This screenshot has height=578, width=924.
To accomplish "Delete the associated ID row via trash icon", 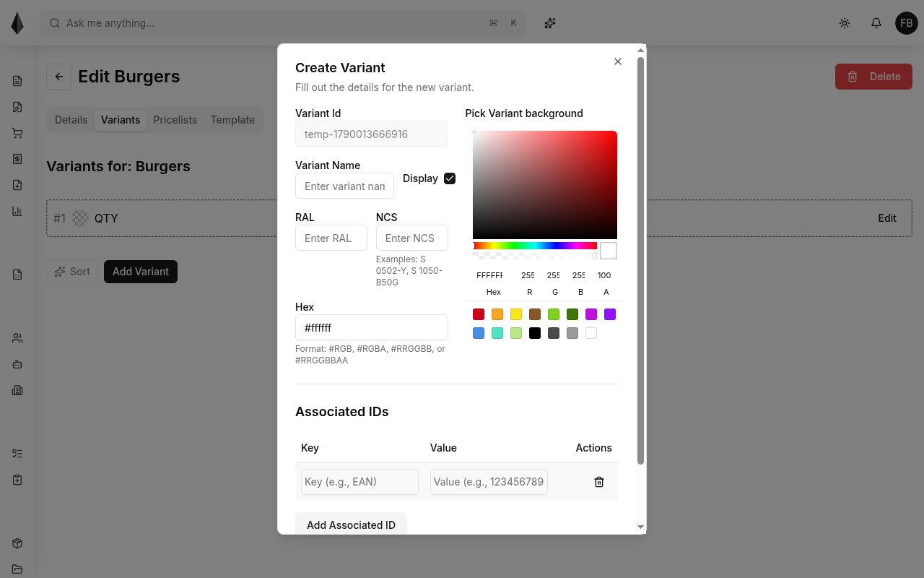I will 599,482.
